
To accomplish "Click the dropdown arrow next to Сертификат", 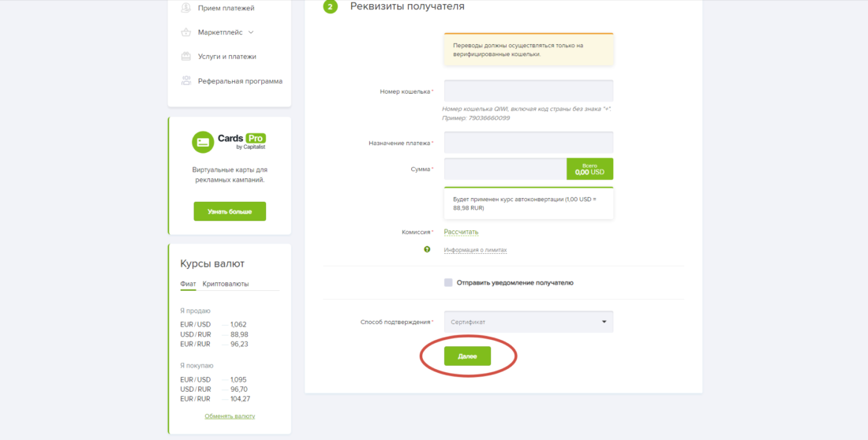I will [x=604, y=322].
